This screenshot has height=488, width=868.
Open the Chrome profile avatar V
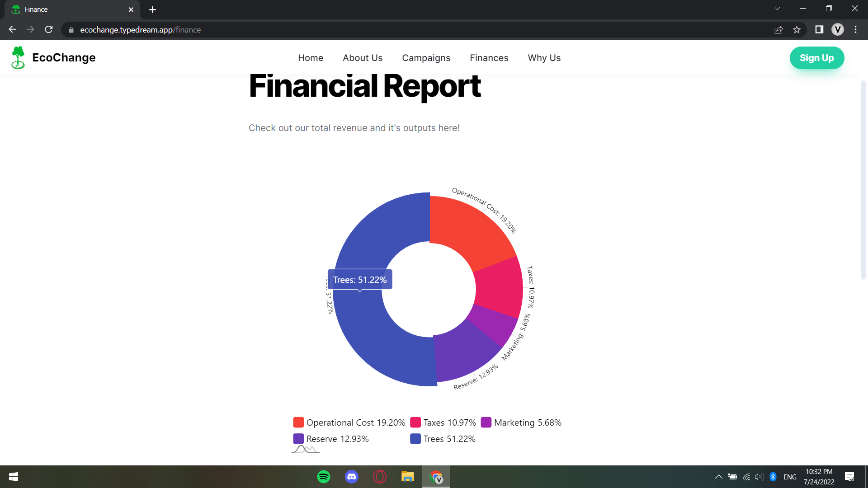click(x=837, y=30)
